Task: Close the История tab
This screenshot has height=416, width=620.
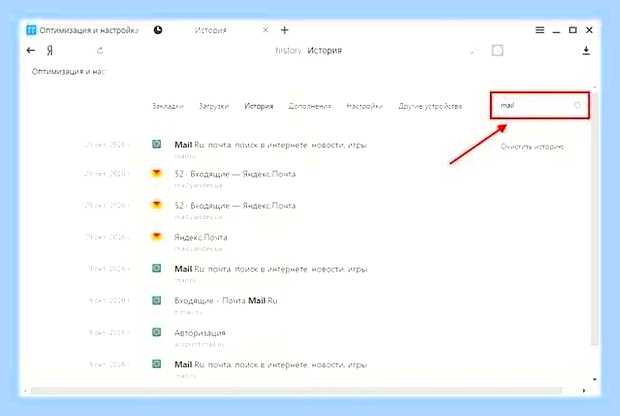Action: (266, 30)
